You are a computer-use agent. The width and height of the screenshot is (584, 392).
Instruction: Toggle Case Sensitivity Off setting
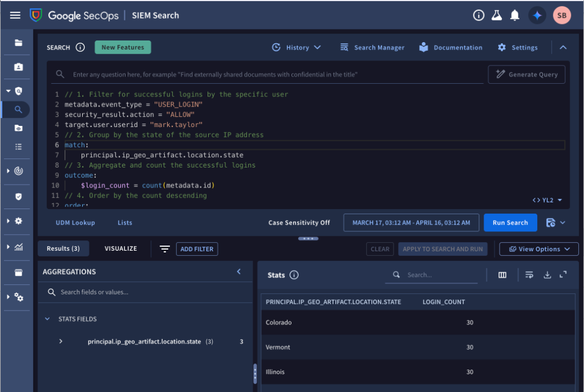coord(299,223)
